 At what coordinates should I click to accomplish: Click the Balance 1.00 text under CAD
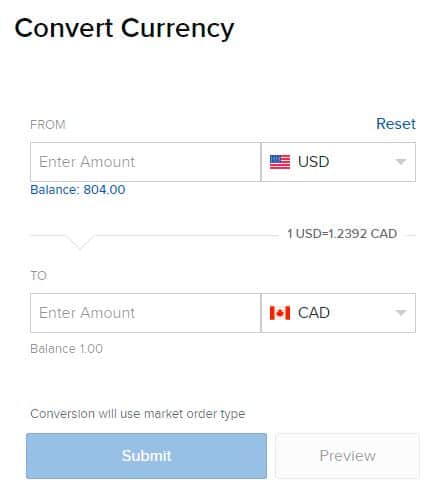coord(66,349)
